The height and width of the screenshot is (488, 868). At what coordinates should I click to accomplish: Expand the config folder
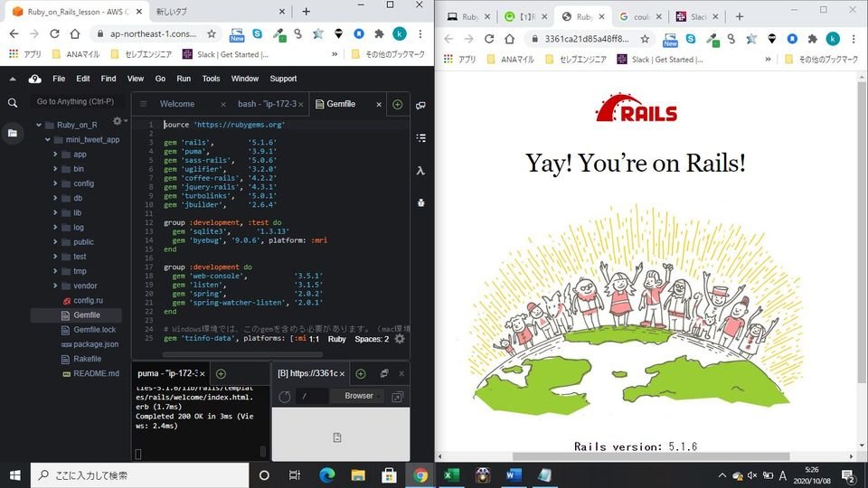[55, 183]
